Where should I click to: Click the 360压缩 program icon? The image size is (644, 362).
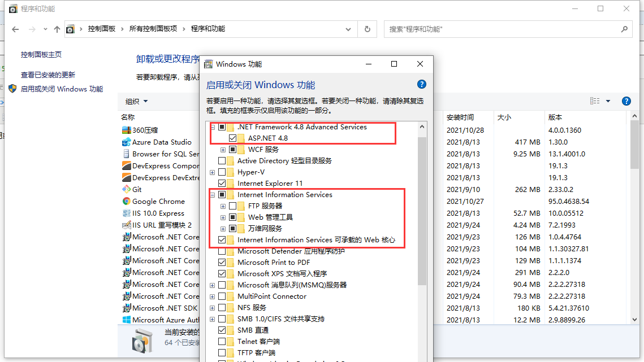[127, 130]
